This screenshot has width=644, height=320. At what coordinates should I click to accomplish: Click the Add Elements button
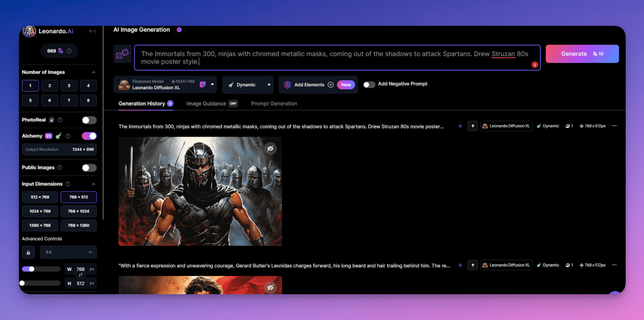(x=318, y=85)
